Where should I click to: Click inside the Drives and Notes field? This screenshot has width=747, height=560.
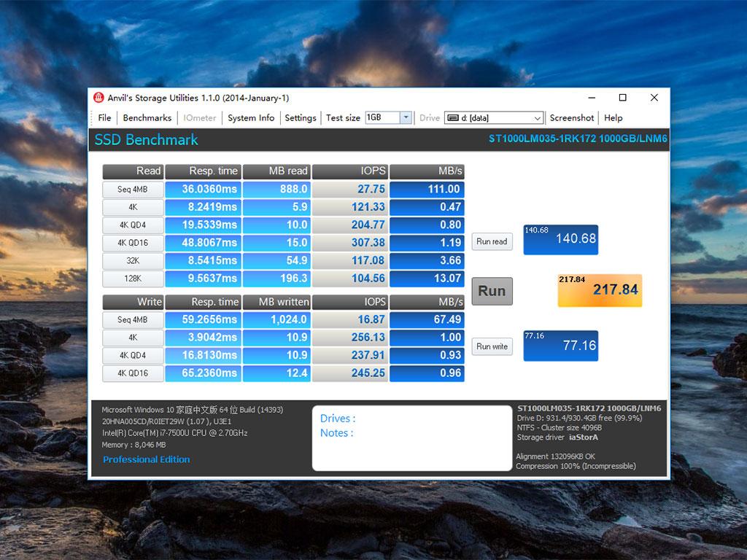(412, 437)
